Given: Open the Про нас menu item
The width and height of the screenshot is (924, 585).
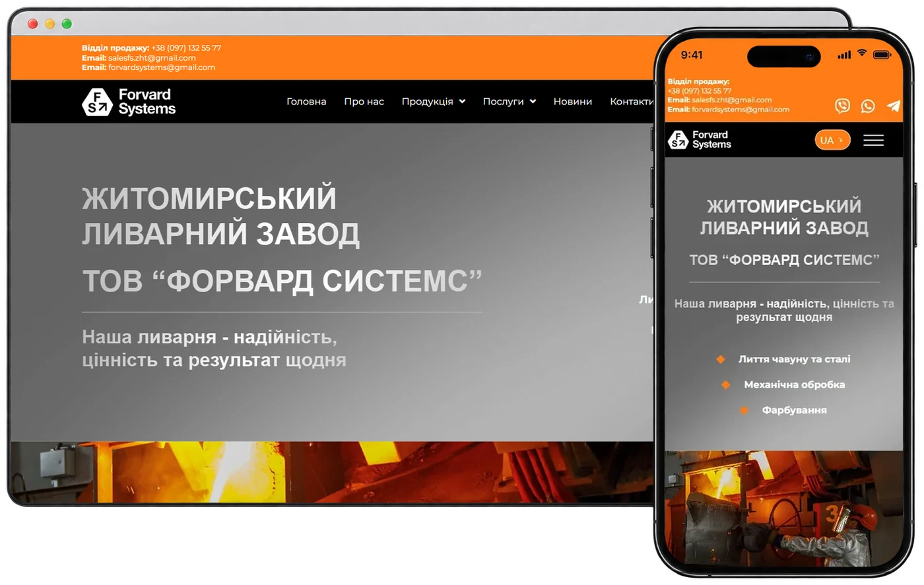Looking at the screenshot, I should (x=364, y=102).
